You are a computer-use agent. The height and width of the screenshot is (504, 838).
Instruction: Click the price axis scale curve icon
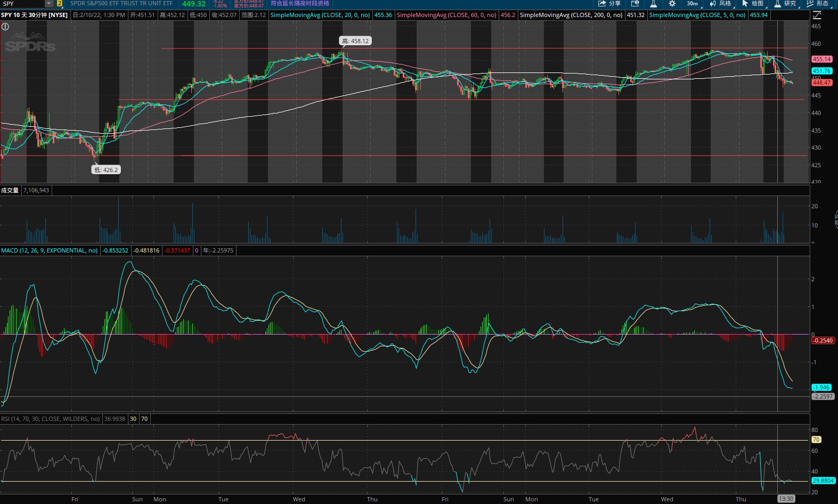tap(817, 15)
